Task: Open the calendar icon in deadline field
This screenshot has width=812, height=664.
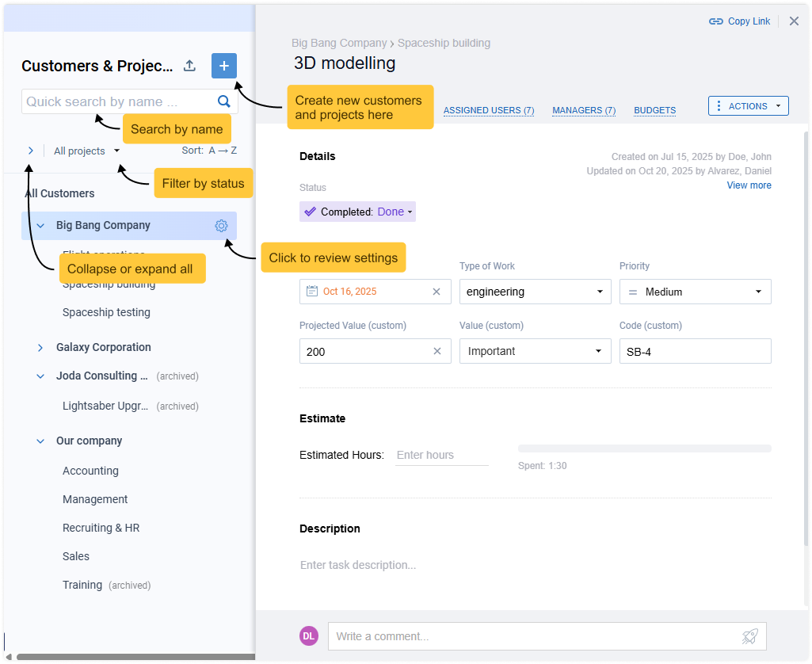Action: click(312, 292)
